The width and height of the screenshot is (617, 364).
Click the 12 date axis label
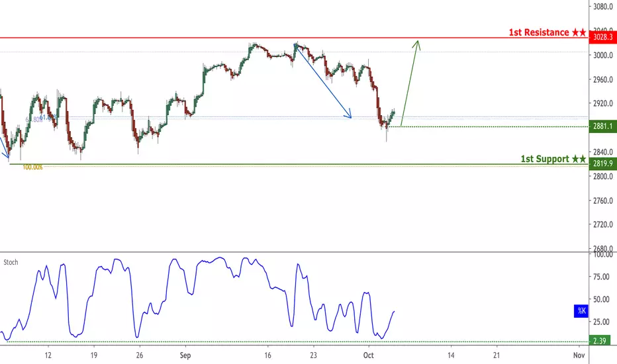[x=48, y=355]
